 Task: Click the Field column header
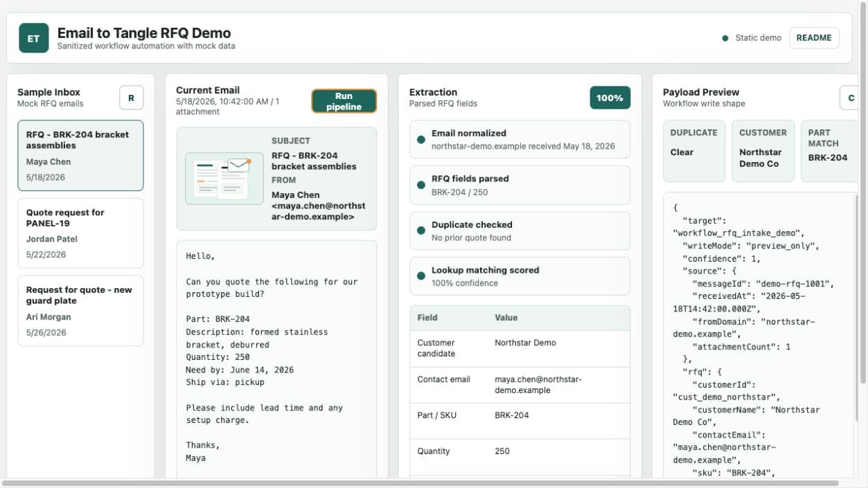tap(427, 318)
